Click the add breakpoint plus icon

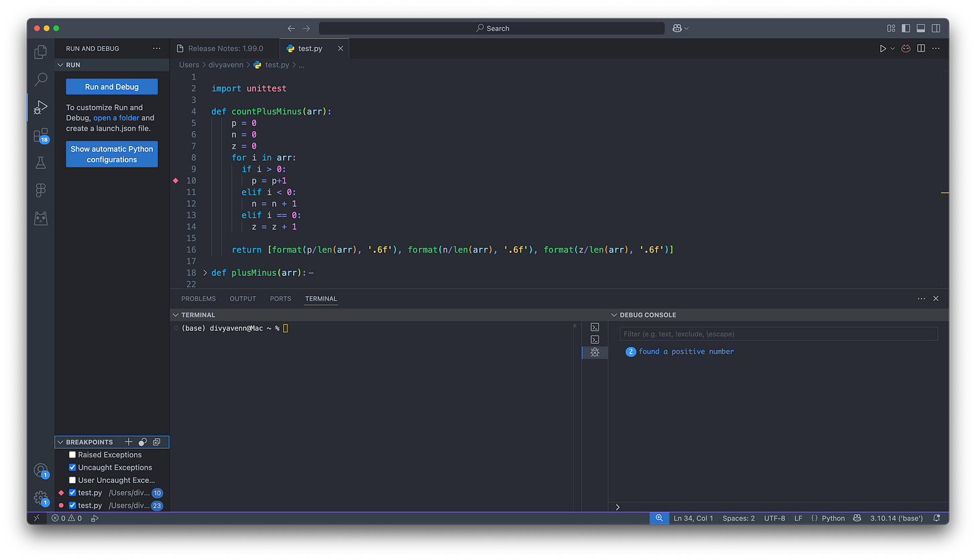coord(129,442)
